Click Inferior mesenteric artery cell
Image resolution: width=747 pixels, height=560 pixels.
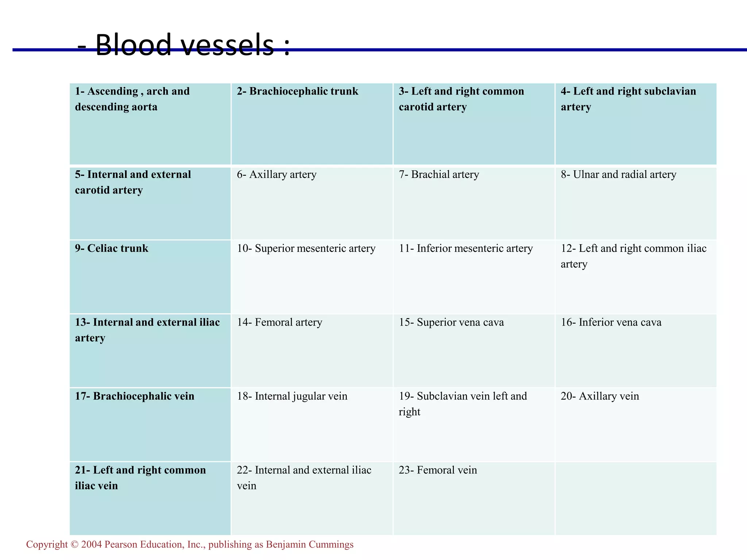474,277
